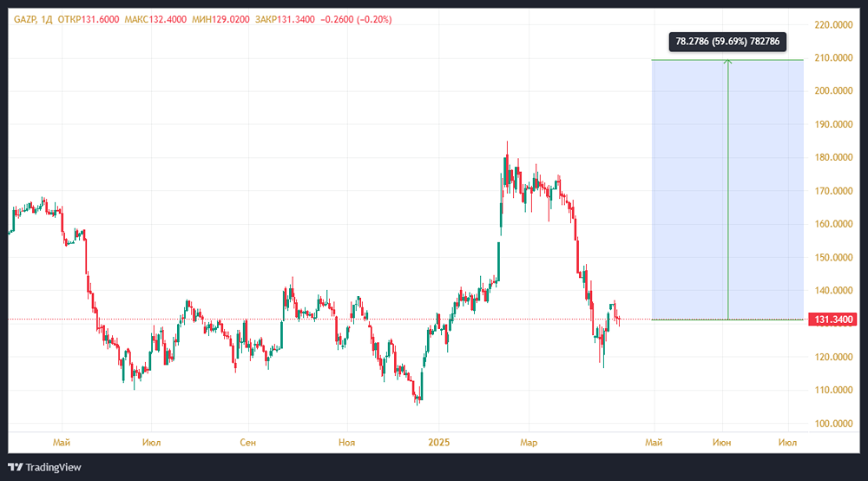Click the Июн label on time axis
This screenshot has width=868, height=481.
click(722, 442)
